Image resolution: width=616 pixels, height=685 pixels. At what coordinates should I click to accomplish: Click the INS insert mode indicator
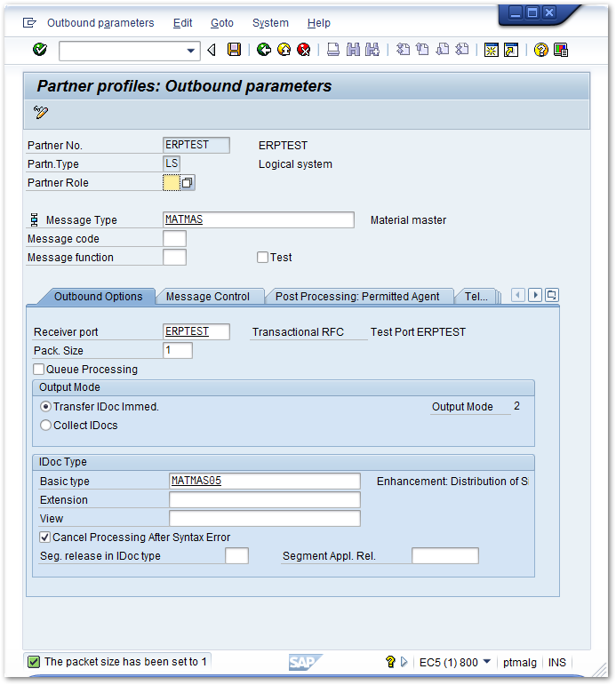[x=557, y=662]
